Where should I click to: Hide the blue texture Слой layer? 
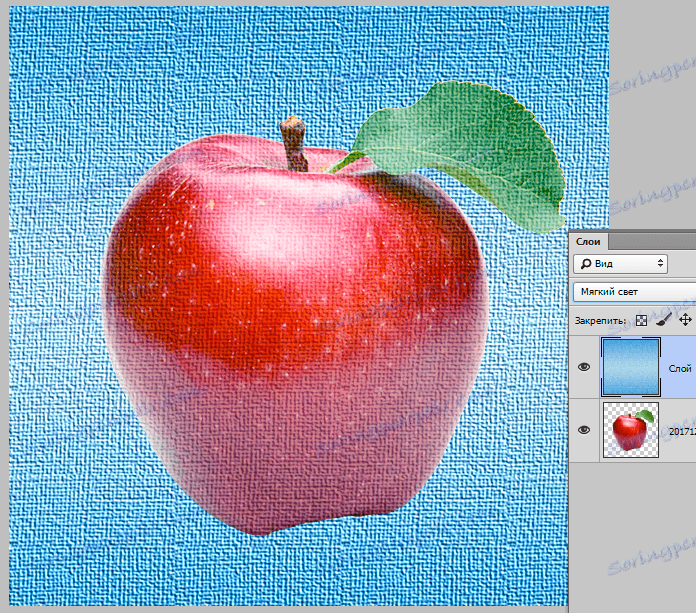tap(584, 367)
